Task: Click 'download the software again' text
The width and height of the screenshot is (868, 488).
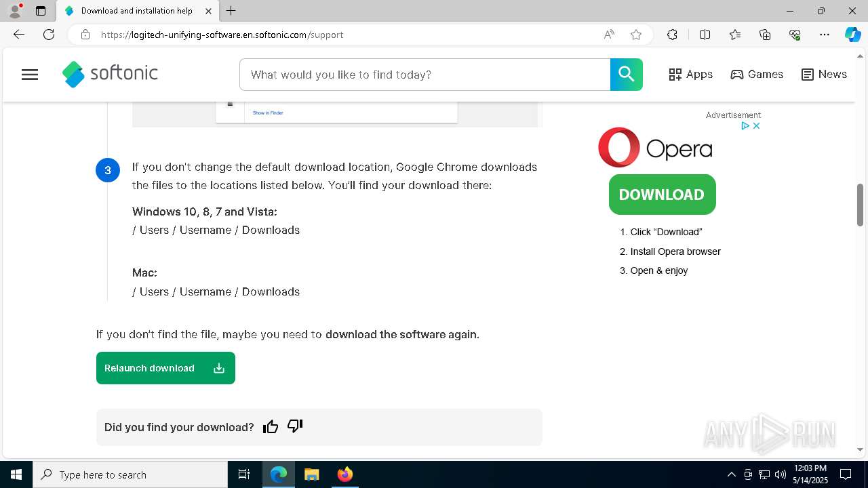Action: tap(402, 334)
